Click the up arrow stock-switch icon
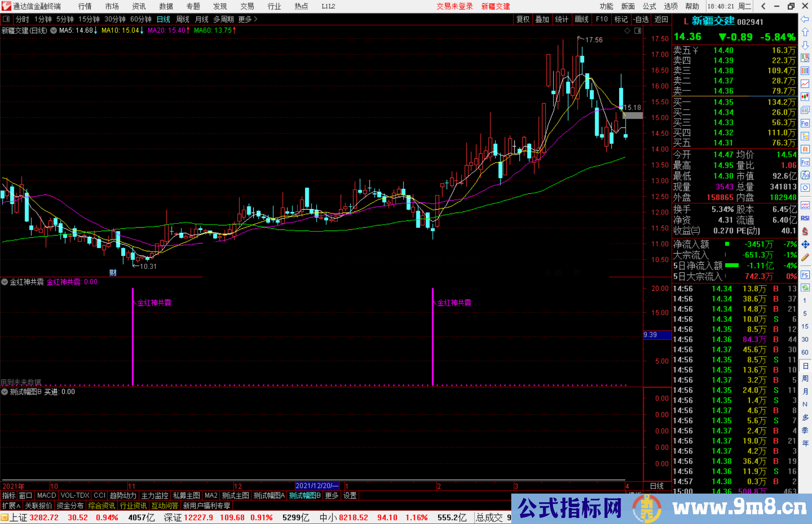 pyautogui.click(x=805, y=32)
